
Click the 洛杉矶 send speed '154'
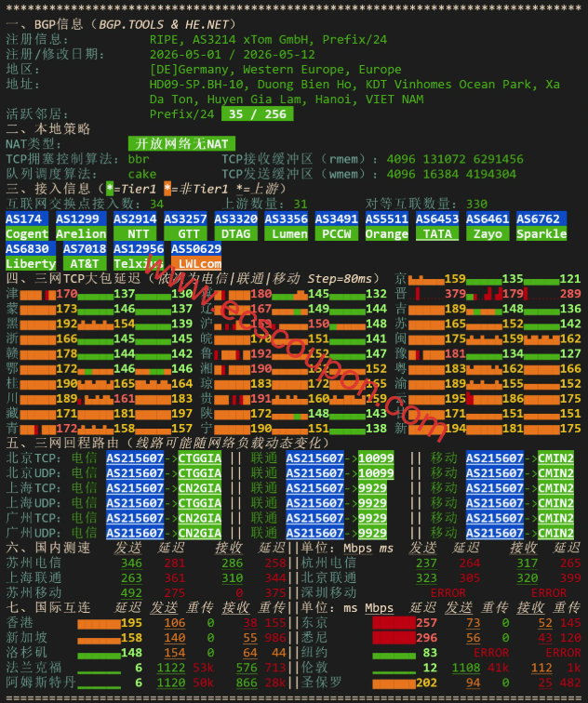pos(175,653)
